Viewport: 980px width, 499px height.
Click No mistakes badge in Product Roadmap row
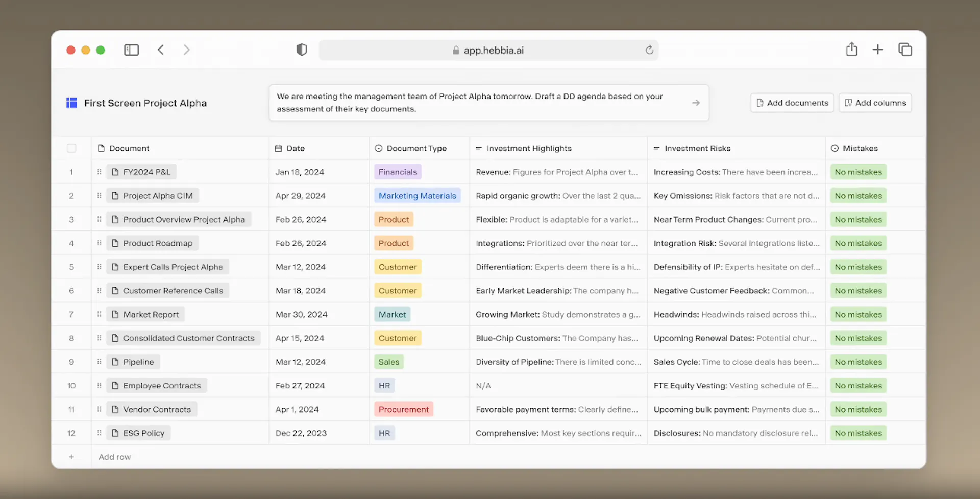[858, 243]
